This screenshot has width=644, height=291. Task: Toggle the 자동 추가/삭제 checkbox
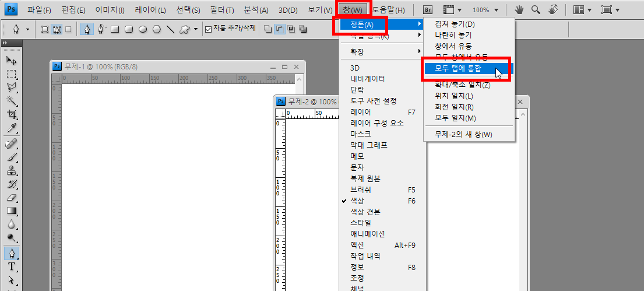pyautogui.click(x=209, y=29)
